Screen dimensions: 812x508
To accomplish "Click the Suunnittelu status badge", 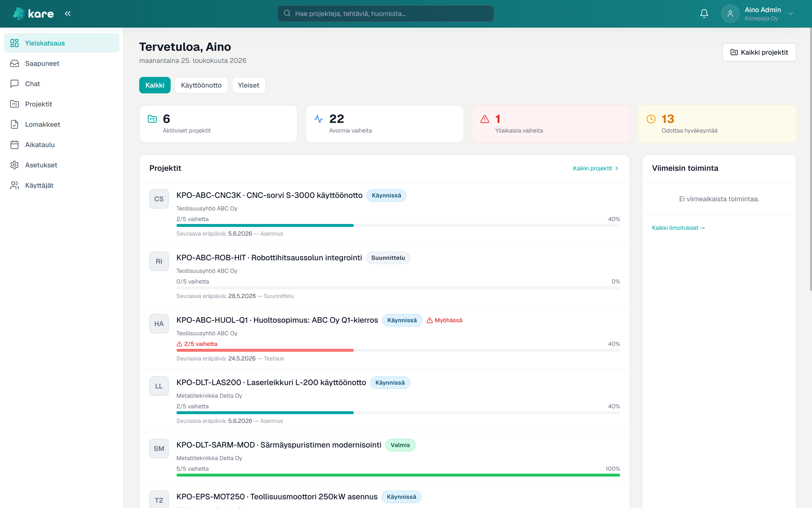I will (x=388, y=258).
